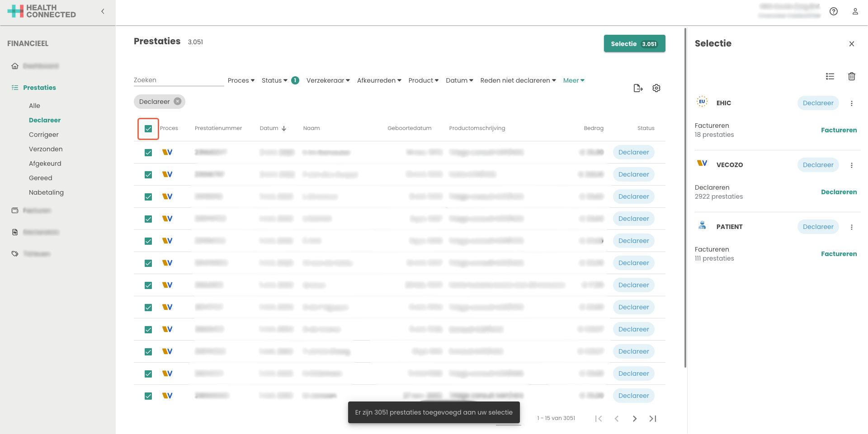Uncheck the last visible row's checkbox
The image size is (868, 434).
[x=148, y=396]
